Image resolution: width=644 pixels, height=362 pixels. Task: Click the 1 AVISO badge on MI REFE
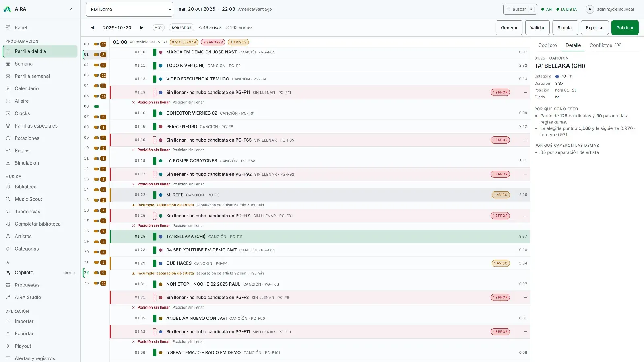(501, 195)
